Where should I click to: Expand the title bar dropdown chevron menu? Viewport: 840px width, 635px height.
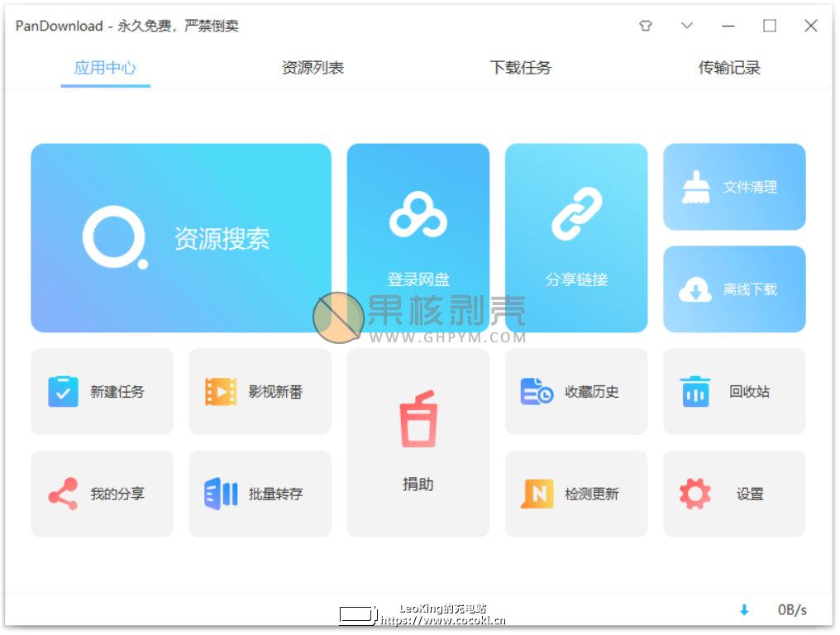(x=687, y=25)
